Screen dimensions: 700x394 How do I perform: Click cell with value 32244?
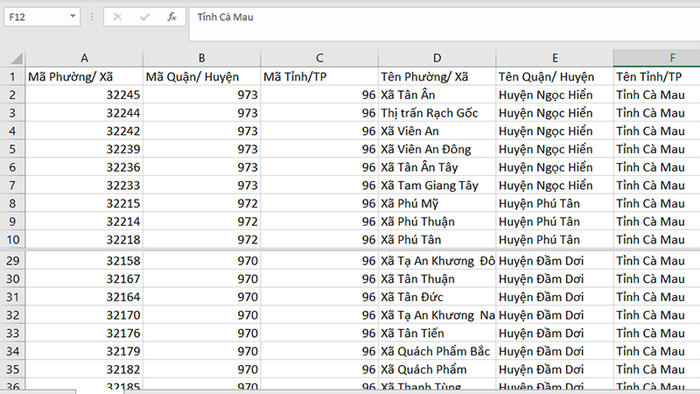[x=84, y=113]
